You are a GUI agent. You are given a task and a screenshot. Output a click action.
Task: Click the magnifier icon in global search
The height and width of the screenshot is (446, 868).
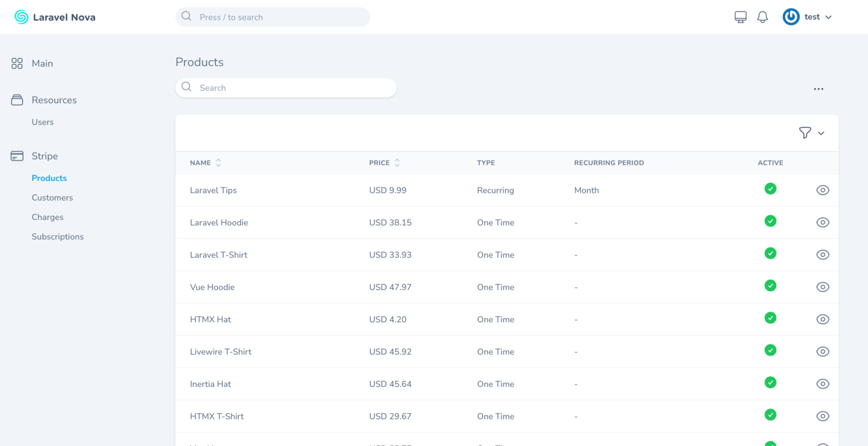pyautogui.click(x=186, y=16)
